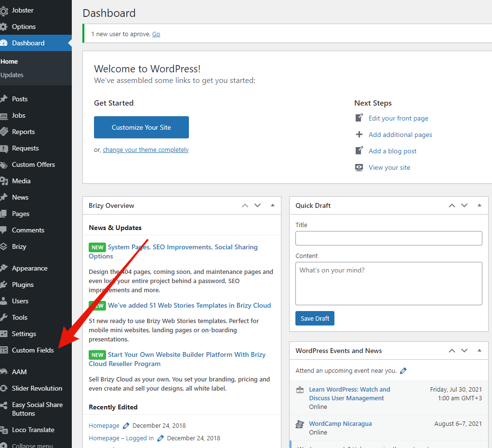Click the Save Draft button
The image size is (492, 448).
click(x=315, y=319)
